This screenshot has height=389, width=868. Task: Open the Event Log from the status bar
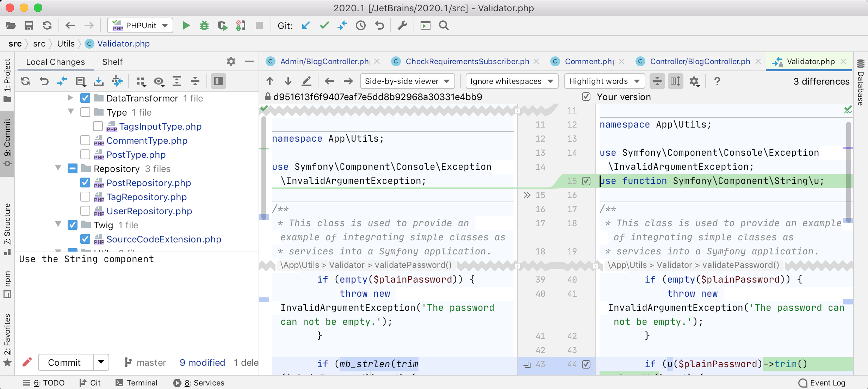(x=822, y=383)
